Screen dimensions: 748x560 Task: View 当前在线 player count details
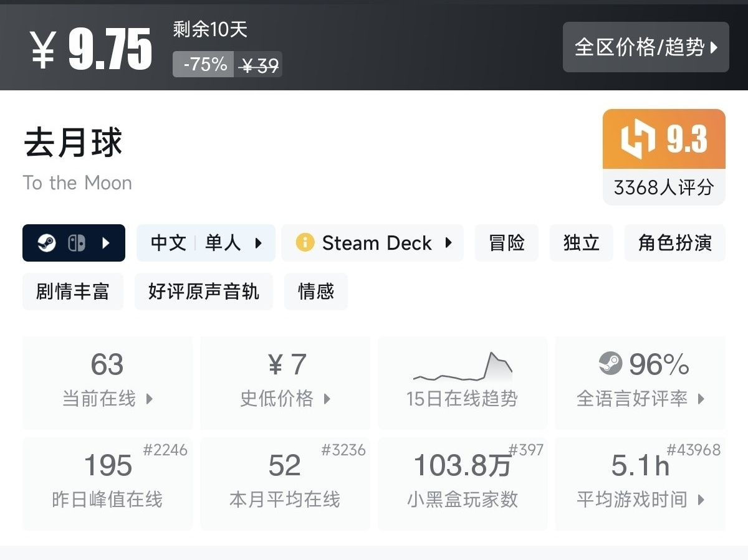[107, 382]
